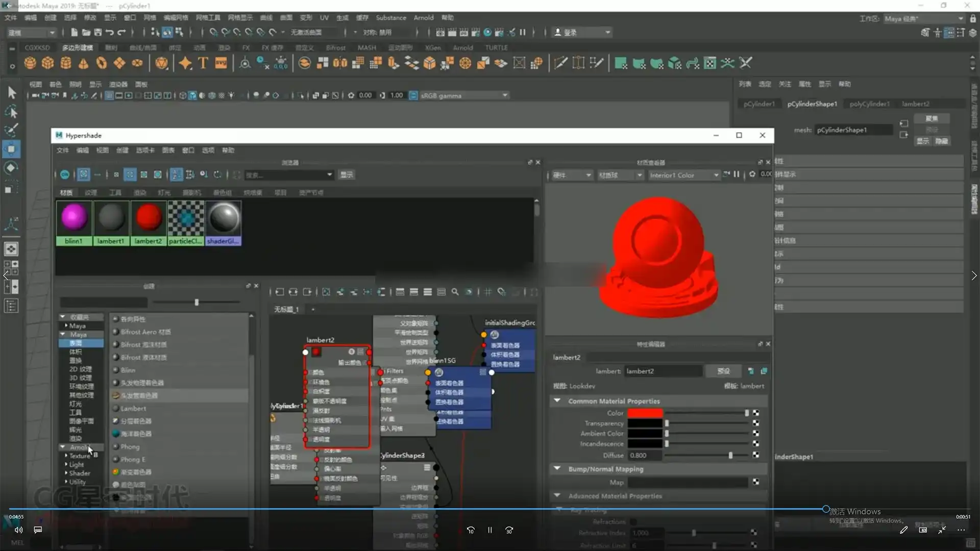Click the SVG creation icon on the shelf

pos(220,63)
